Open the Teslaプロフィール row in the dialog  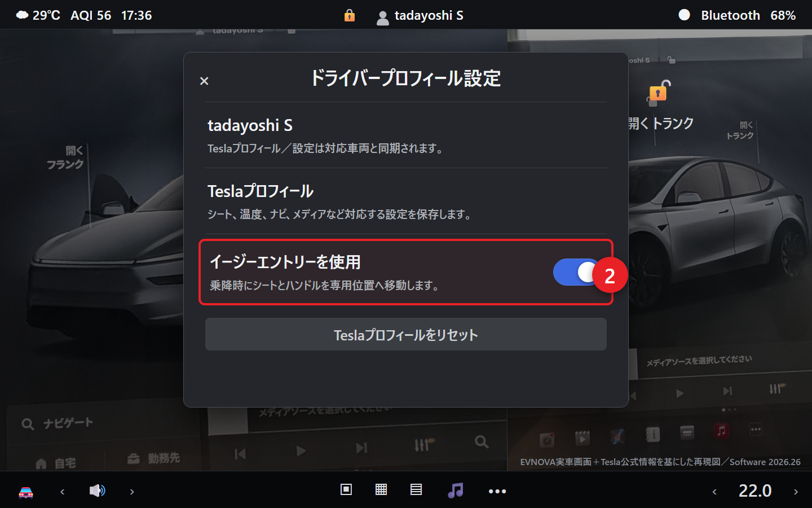406,202
